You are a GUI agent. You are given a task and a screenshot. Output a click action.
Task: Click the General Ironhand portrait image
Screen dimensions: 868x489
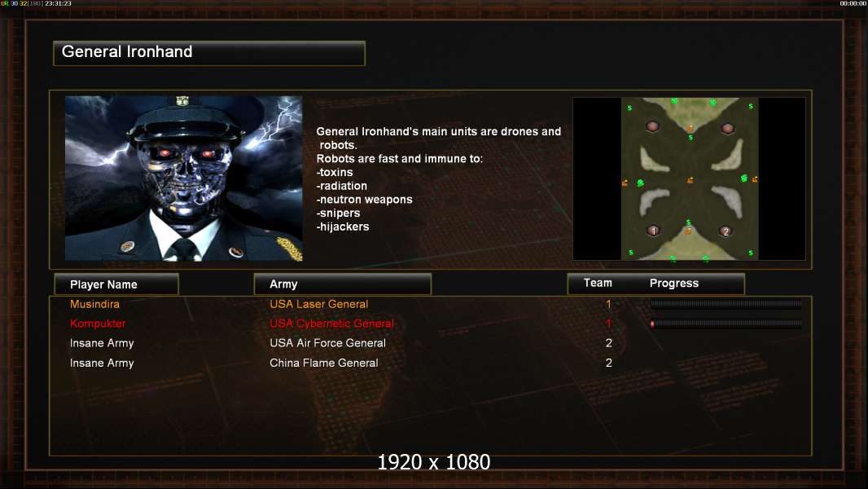(x=184, y=178)
